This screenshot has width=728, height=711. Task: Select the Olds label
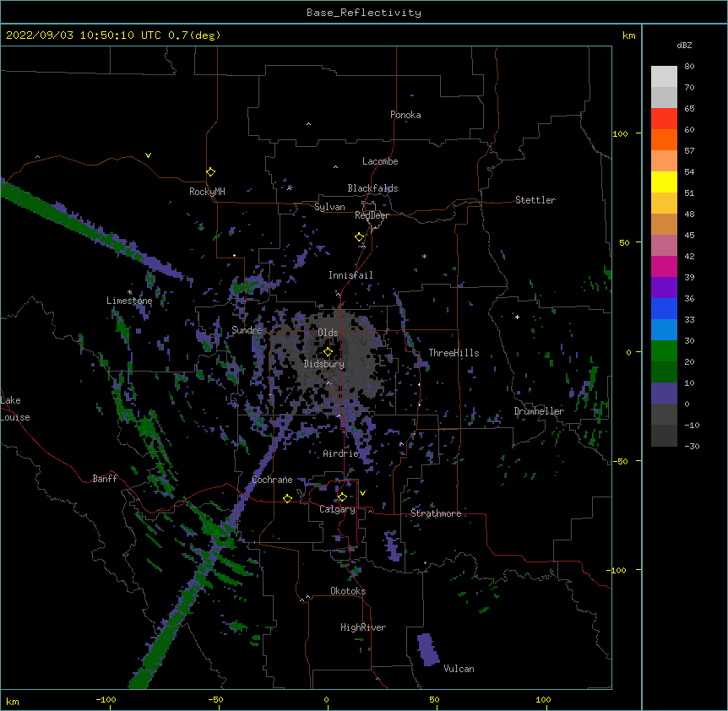[x=328, y=333]
